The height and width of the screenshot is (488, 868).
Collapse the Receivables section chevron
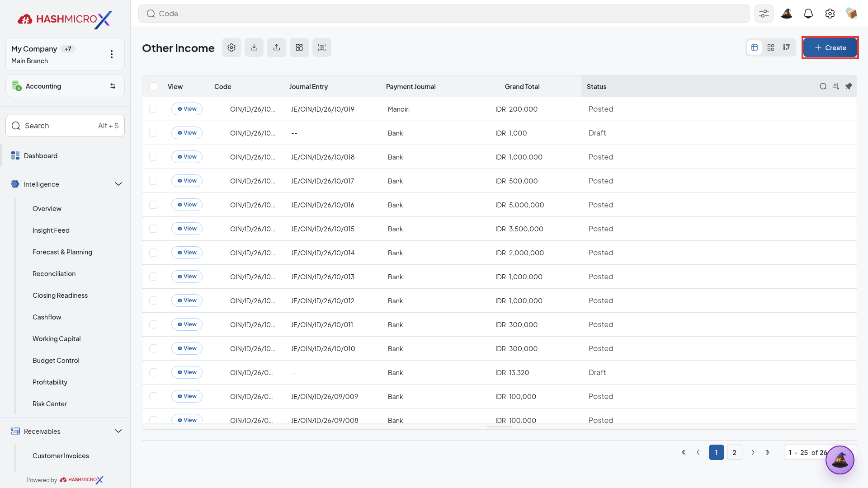(118, 431)
